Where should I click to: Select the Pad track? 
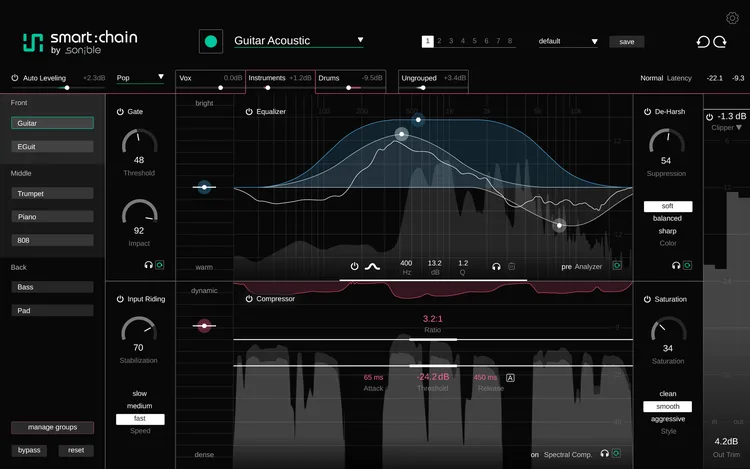(52, 311)
